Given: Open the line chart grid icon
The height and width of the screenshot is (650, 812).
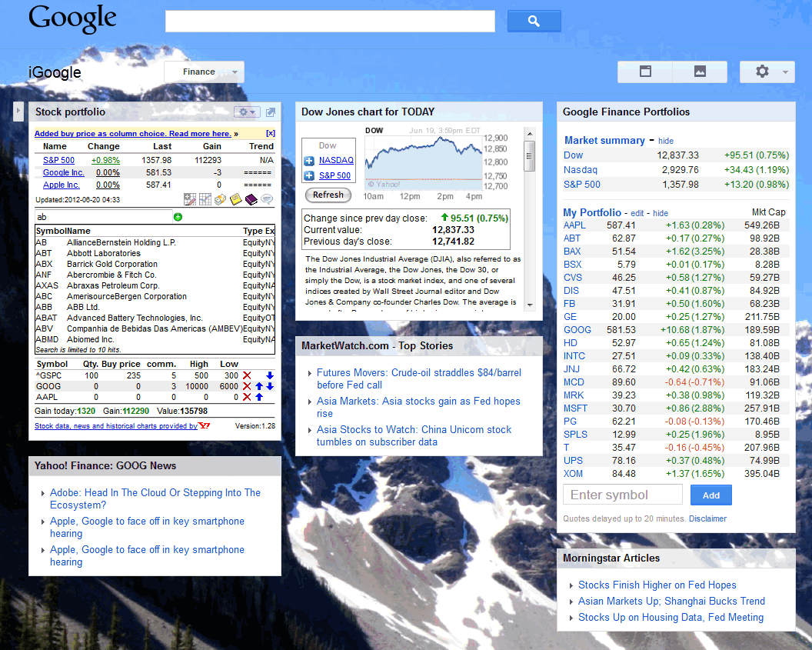Looking at the screenshot, I should 205,199.
